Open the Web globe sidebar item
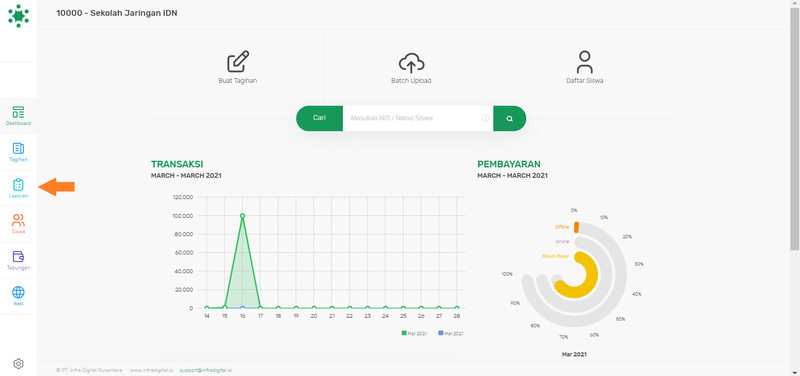Screen dimensions: 800x376 (18, 296)
